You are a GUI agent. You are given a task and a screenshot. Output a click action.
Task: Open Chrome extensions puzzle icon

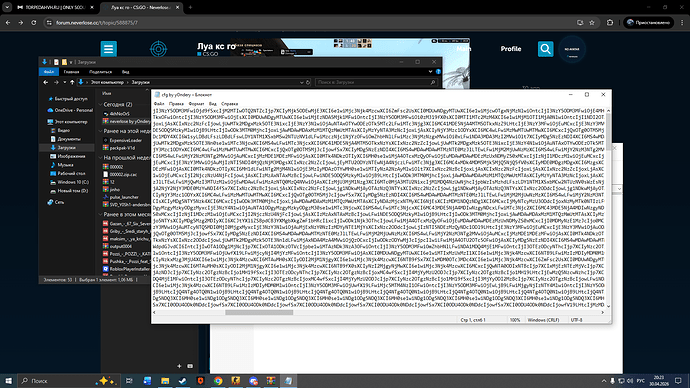pyautogui.click(x=609, y=22)
